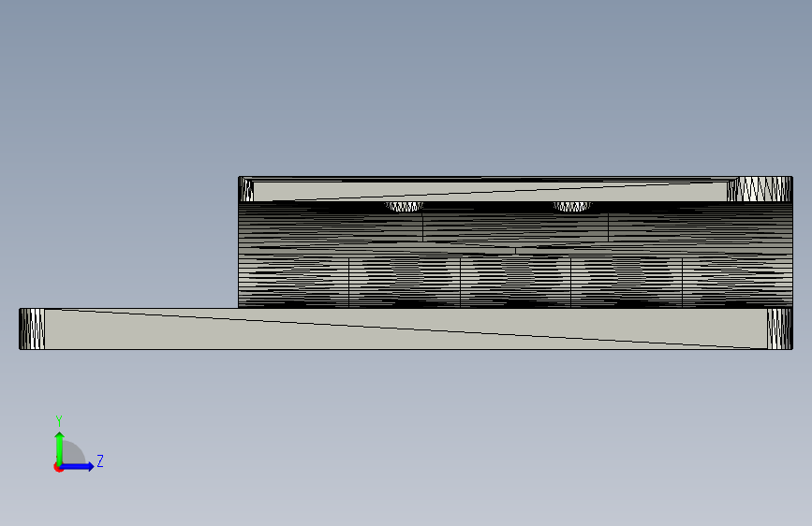Click the gray quarter-circle plane of the triad
The width and height of the screenshot is (812, 526).
[x=73, y=453]
